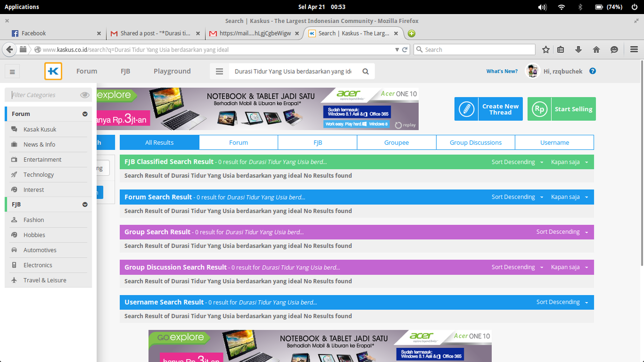Open the Playground link in header

pos(172,71)
